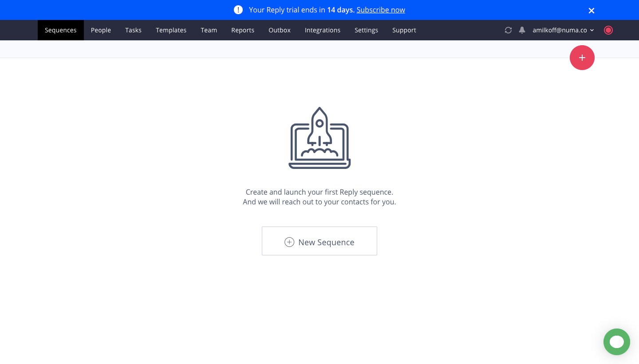
Task: Go to Integrations
Action: coord(323,30)
